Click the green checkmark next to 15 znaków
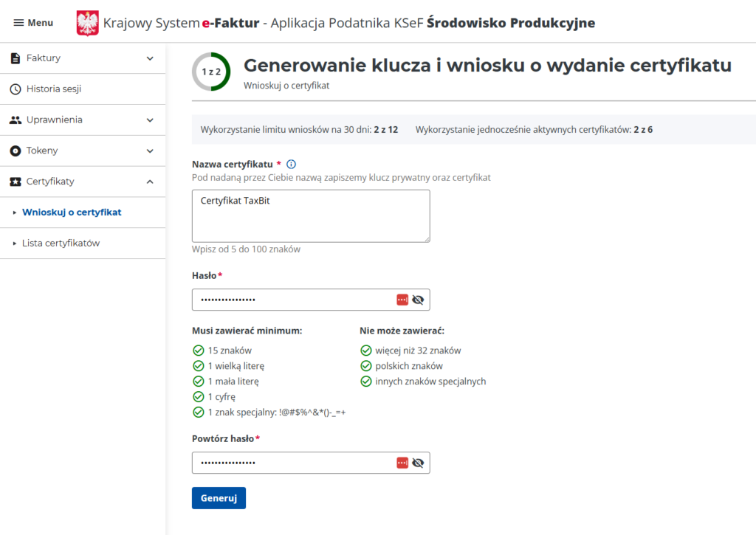This screenshot has width=756, height=535. point(198,351)
